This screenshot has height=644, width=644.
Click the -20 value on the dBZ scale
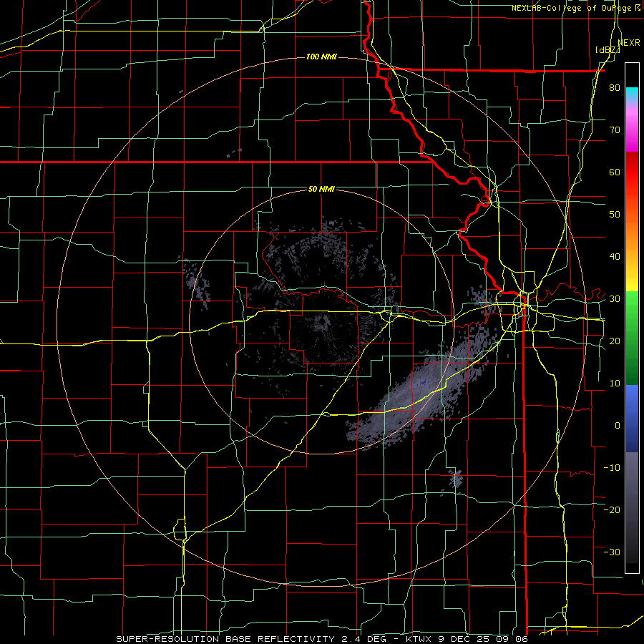pos(612,509)
